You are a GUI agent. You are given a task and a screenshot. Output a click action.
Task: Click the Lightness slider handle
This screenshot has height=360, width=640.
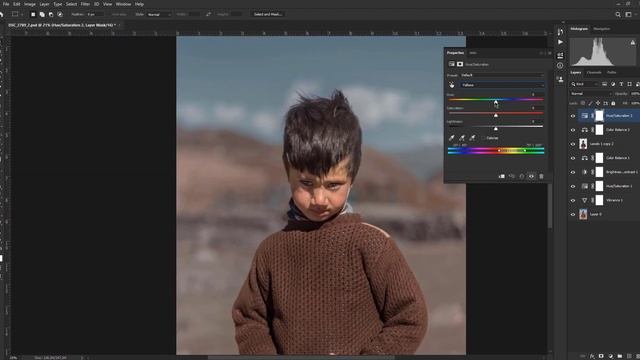[496, 129]
